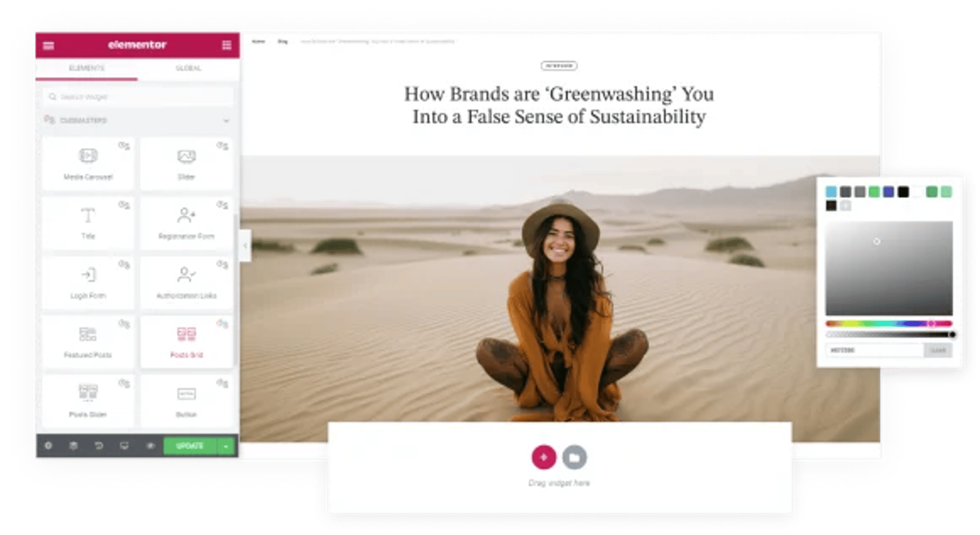
Task: Open page settings gear in footer
Action: tap(48, 446)
